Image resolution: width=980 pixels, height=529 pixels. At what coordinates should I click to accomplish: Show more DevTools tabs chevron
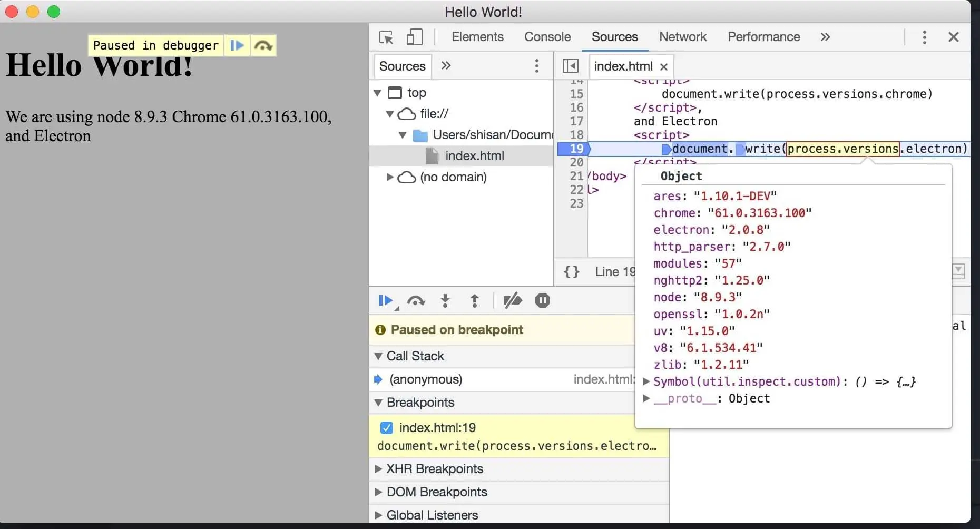pyautogui.click(x=825, y=37)
